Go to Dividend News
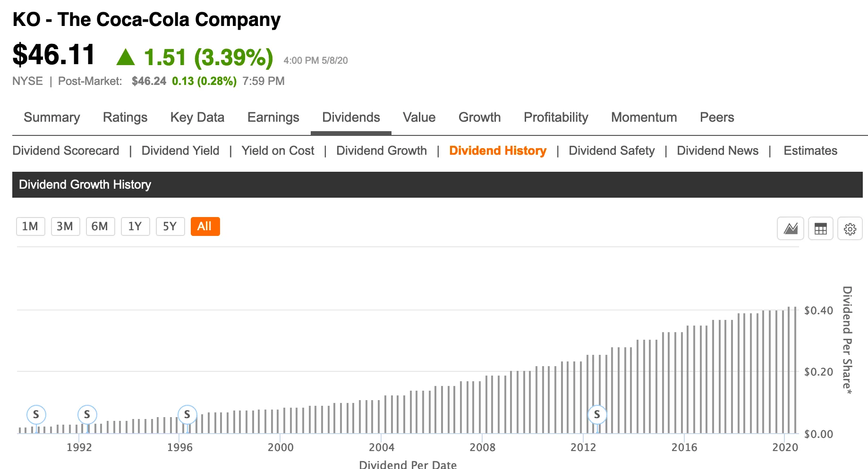Screen dimensions: 868x469 pyautogui.click(x=717, y=151)
